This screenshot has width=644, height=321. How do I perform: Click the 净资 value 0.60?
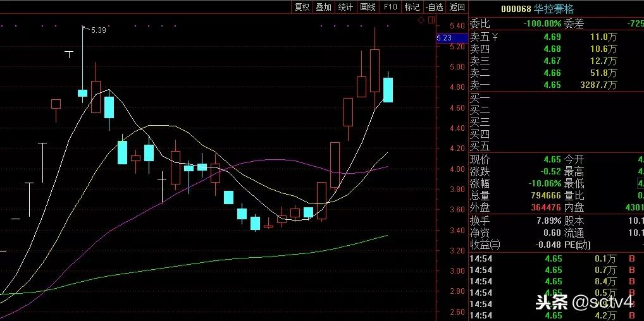click(x=552, y=233)
